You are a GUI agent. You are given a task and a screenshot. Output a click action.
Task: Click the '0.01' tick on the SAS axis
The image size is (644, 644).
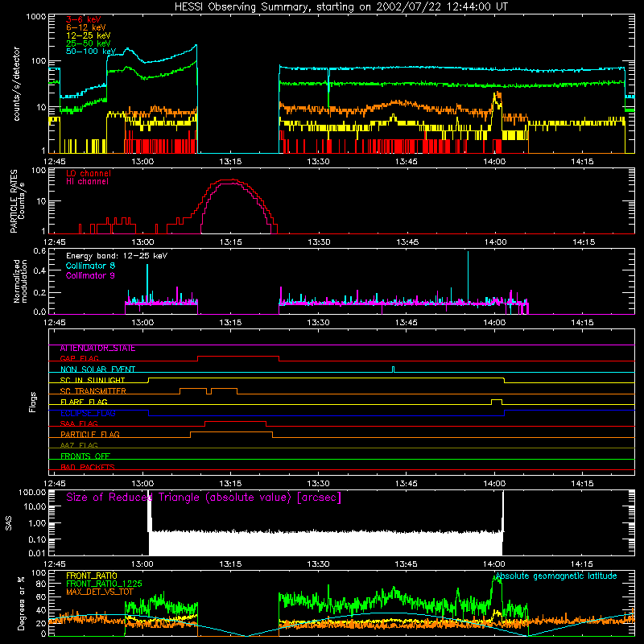click(x=37, y=553)
